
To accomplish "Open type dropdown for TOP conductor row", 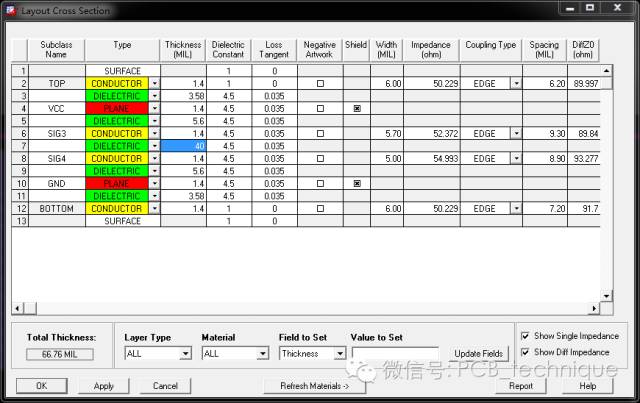I will (x=155, y=84).
